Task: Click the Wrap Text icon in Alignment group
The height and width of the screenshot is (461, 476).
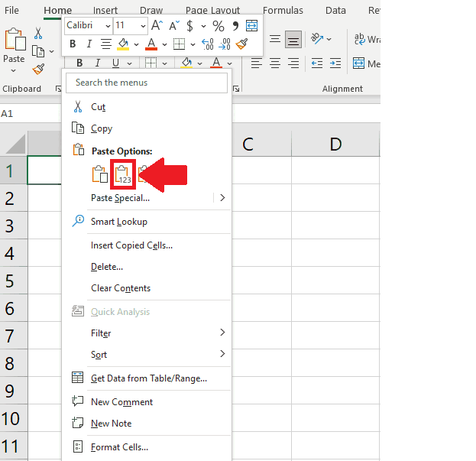Action: [x=360, y=39]
